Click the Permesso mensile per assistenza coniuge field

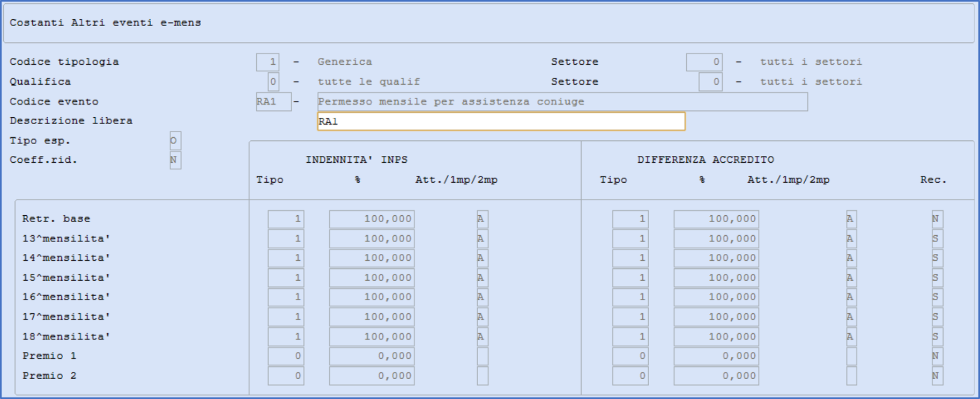pos(562,102)
